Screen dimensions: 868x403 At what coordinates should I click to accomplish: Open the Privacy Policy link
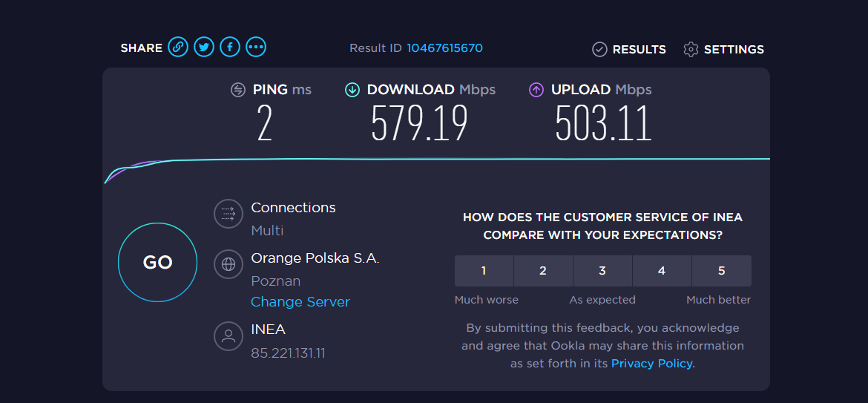pyautogui.click(x=651, y=364)
